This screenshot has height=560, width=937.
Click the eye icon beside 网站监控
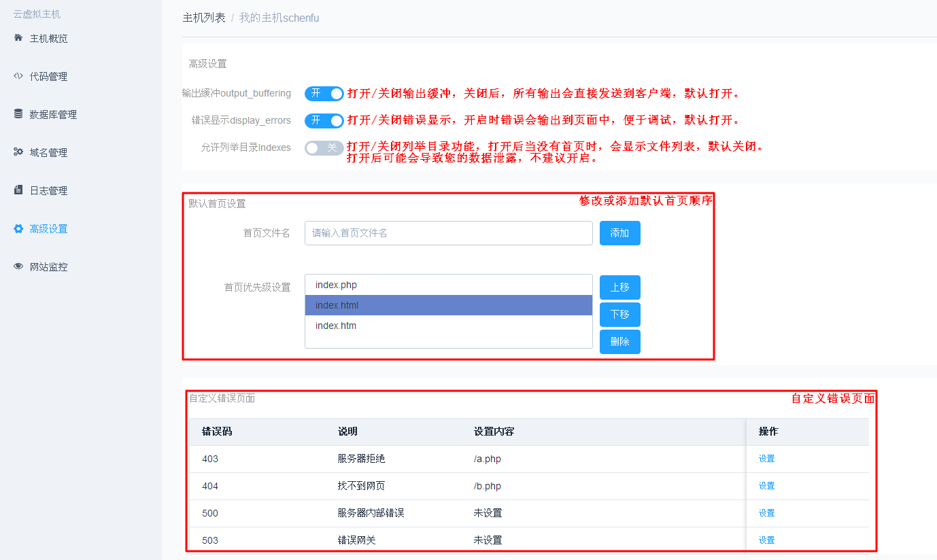tap(18, 266)
